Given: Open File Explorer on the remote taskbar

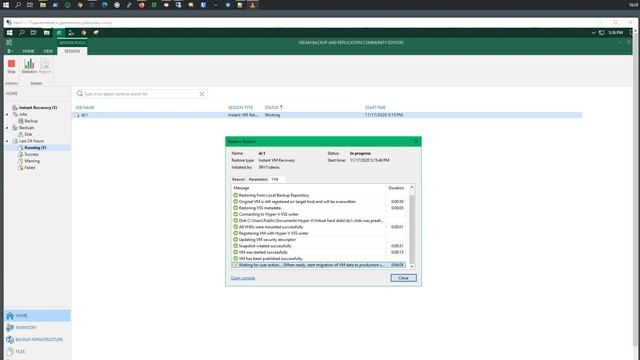Looking at the screenshot, I should pos(47,33).
